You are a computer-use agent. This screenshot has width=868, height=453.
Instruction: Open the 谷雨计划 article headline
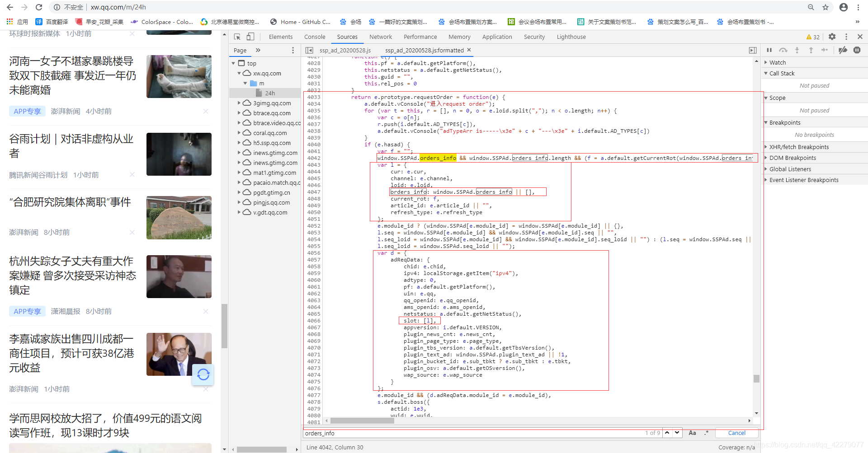coord(71,146)
